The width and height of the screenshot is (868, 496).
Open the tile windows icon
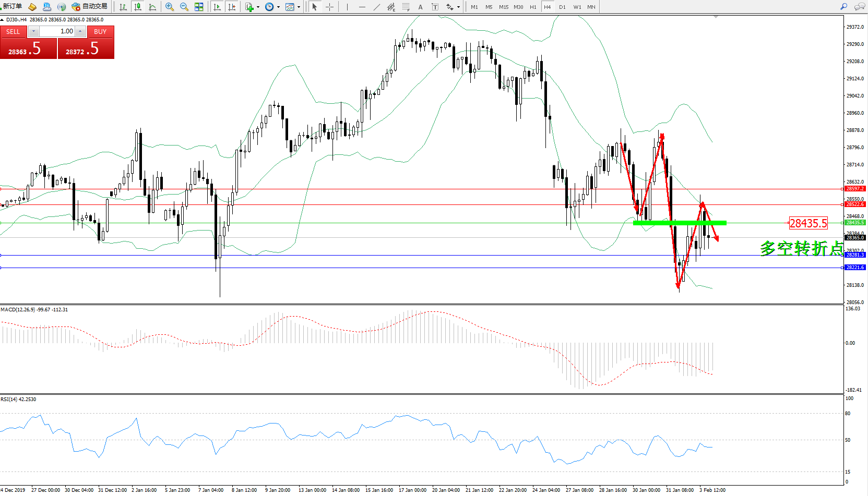(x=199, y=7)
